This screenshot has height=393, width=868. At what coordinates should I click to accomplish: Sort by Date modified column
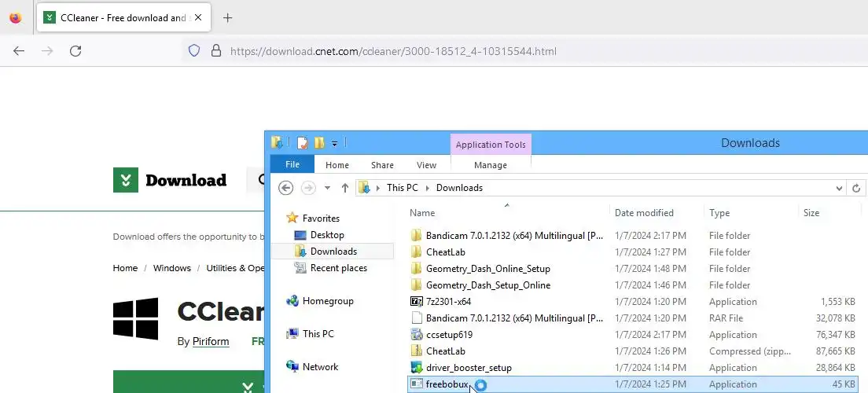pyautogui.click(x=657, y=212)
